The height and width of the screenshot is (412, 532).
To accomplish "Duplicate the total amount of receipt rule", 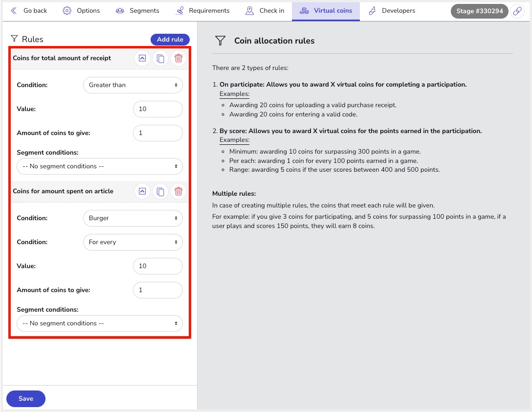I will pyautogui.click(x=160, y=58).
